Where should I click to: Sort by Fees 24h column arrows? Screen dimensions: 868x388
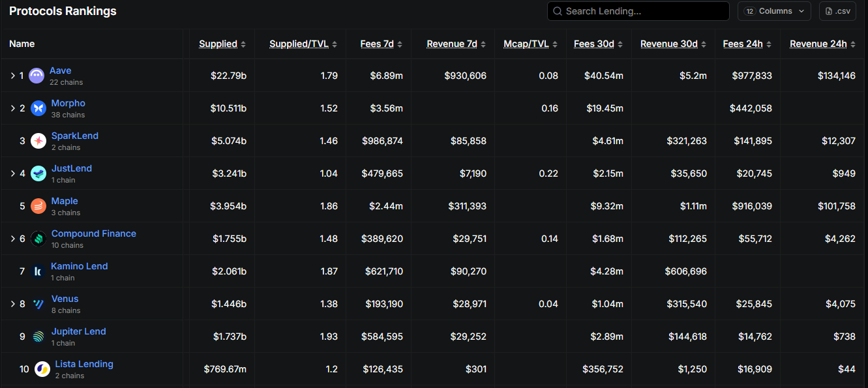(x=769, y=44)
